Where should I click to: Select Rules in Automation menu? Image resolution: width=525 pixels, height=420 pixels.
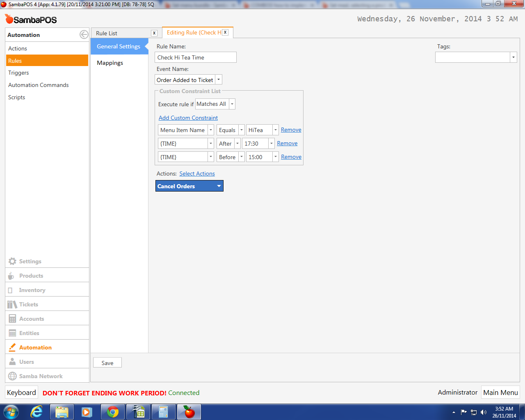(x=47, y=61)
